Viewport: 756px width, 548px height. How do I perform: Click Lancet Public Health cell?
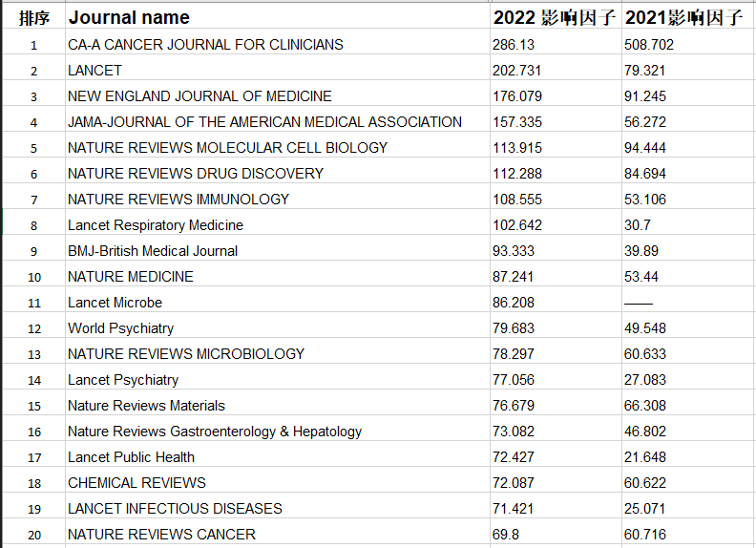tap(277, 453)
